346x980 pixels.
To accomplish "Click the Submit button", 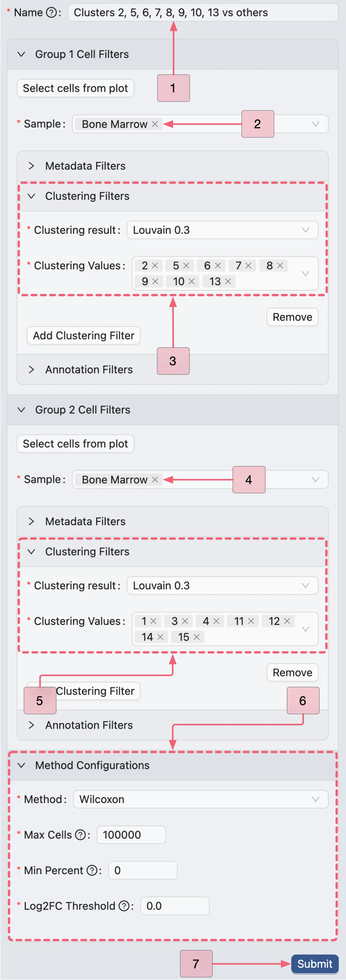I will tap(315, 964).
